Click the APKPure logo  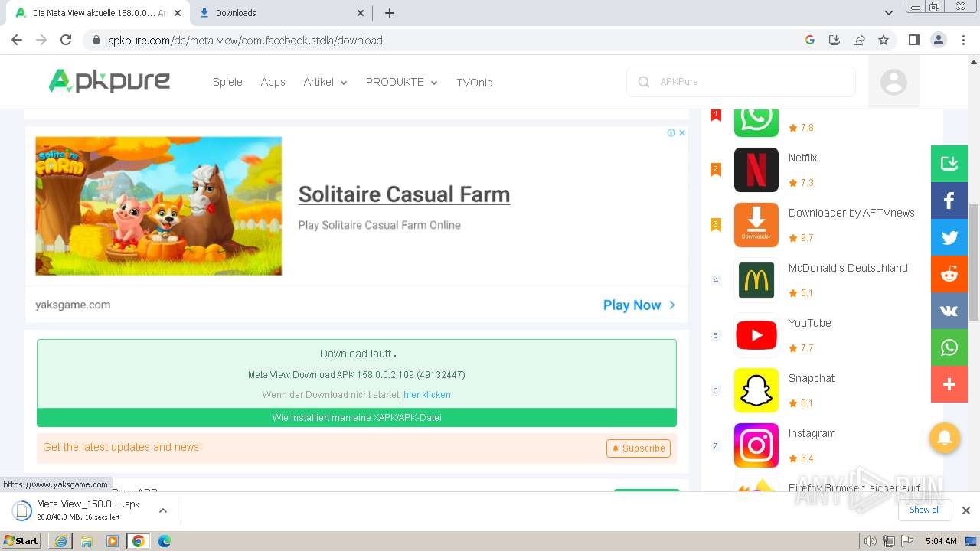[109, 81]
